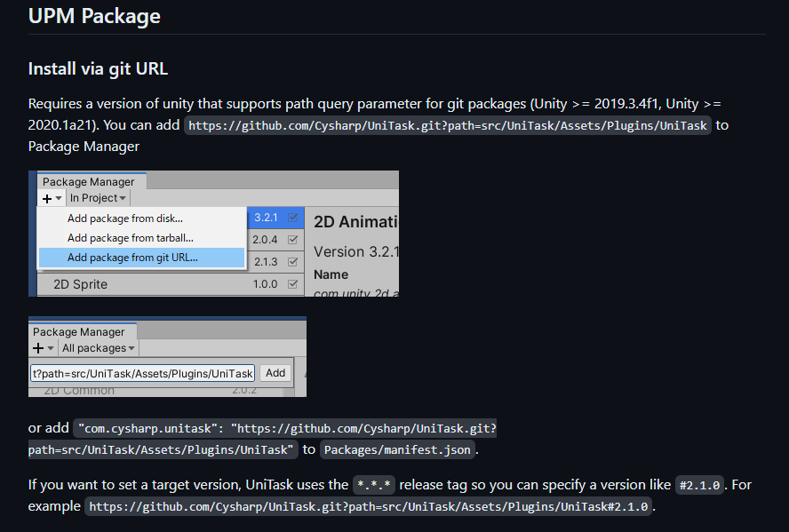This screenshot has width=789, height=532.
Task: Click the Add button next to URL field
Action: point(275,373)
